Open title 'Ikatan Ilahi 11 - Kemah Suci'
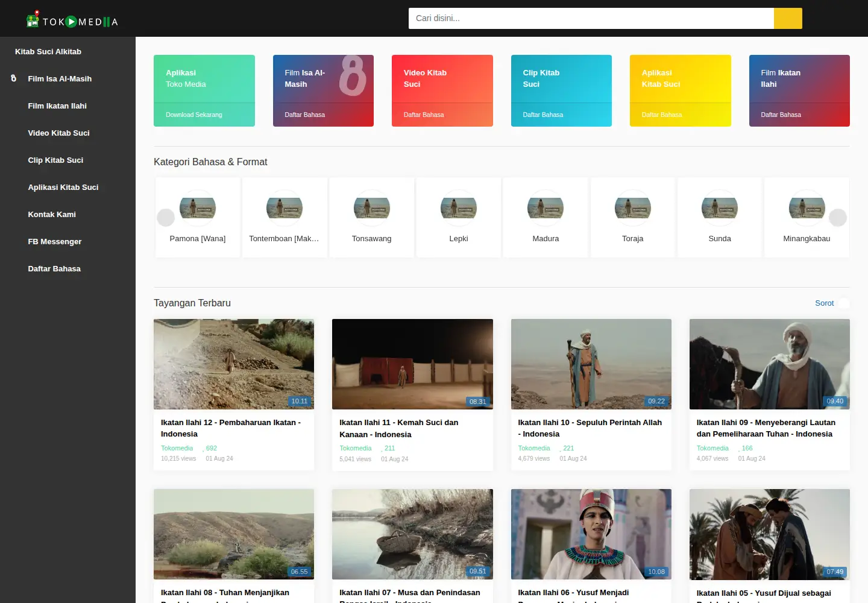 point(399,428)
